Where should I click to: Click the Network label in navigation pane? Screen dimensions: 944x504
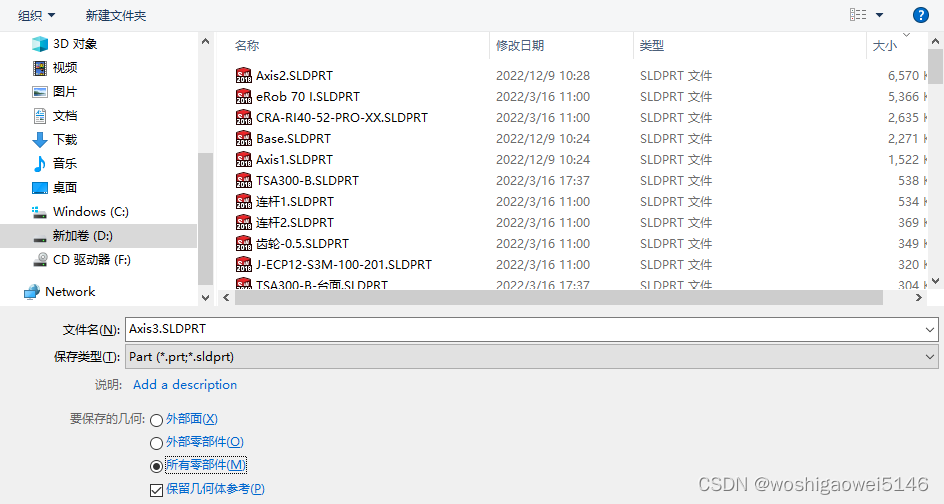pos(70,292)
